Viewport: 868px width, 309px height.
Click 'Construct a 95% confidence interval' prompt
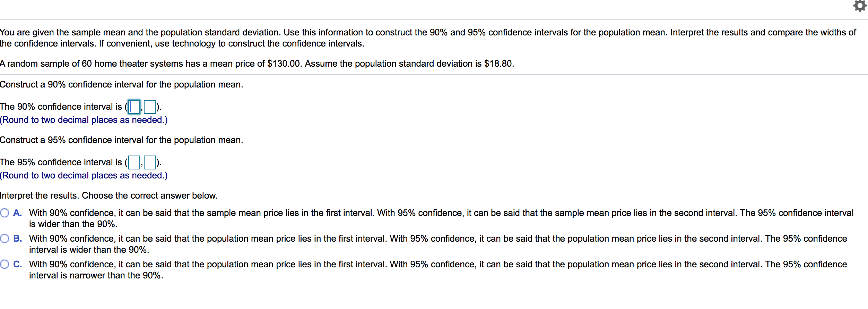pyautogui.click(x=122, y=140)
